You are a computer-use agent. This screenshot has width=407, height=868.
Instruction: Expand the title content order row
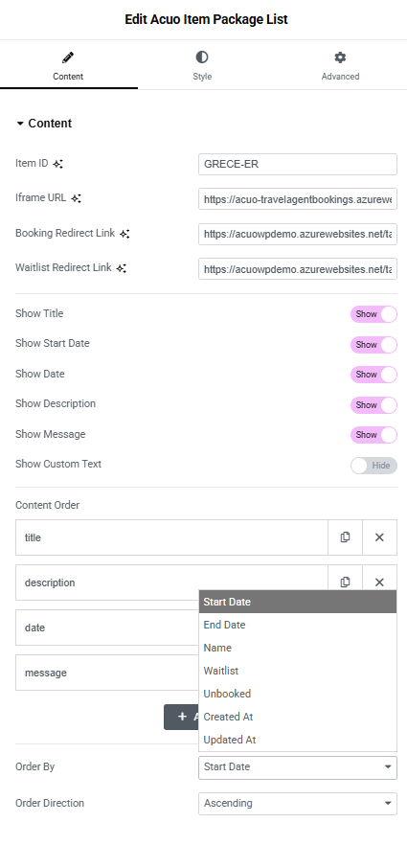171,537
